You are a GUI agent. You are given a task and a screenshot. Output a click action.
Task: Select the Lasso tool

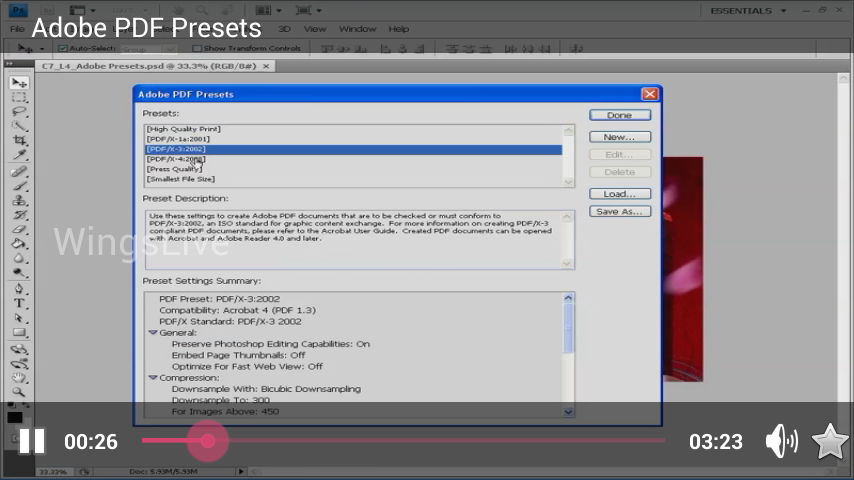[19, 112]
